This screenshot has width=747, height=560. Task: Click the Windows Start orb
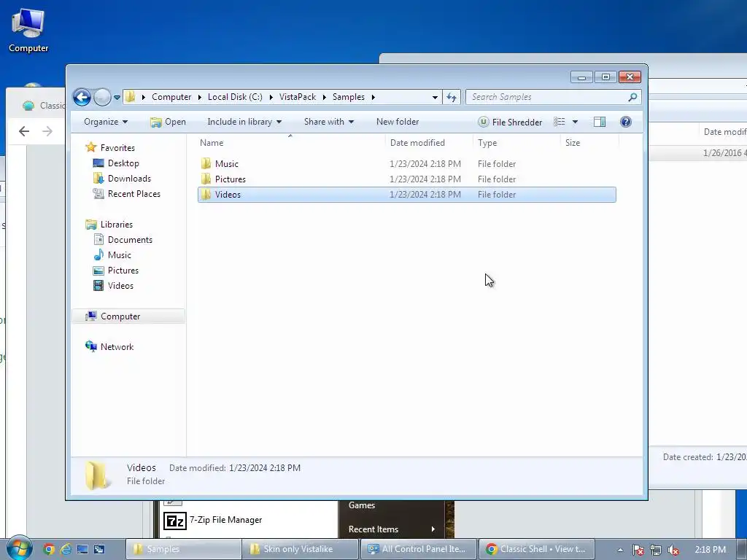19,548
